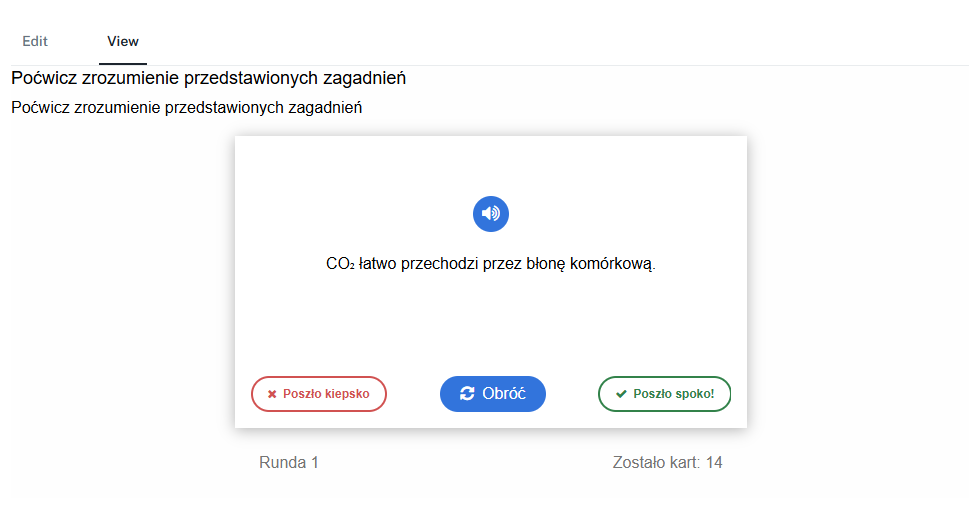Click the word "CO₂" on the flashcard
This screenshot has height=523, width=969.
(x=340, y=264)
